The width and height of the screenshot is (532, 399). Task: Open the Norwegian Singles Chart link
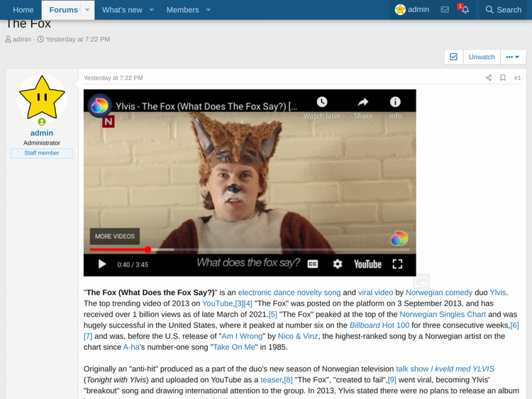pyautogui.click(x=441, y=314)
